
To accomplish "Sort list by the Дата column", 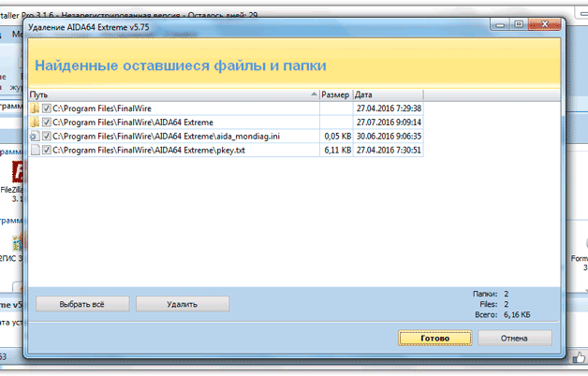I will [x=388, y=95].
